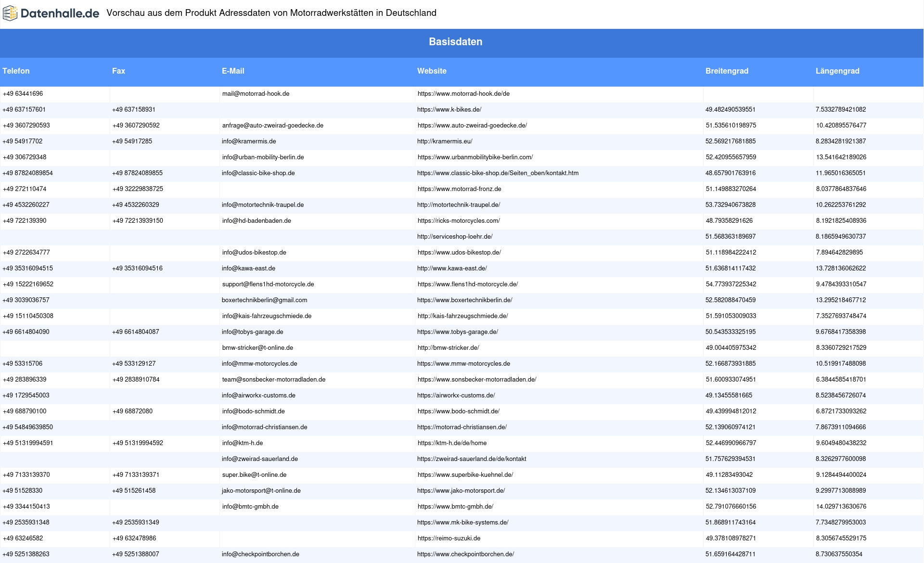This screenshot has width=924, height=563.
Task: Click the Breitengrad column header
Action: click(x=727, y=71)
